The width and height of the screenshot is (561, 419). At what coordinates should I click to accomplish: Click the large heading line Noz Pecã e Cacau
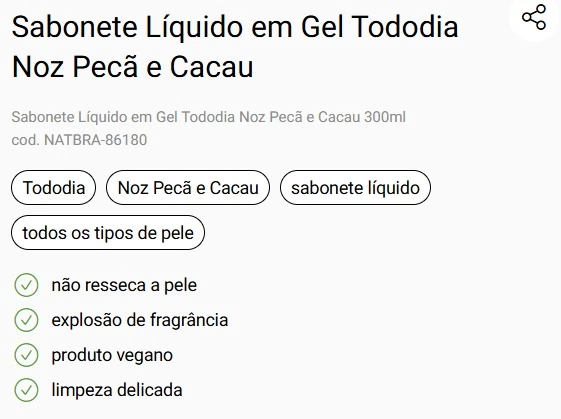coord(132,67)
